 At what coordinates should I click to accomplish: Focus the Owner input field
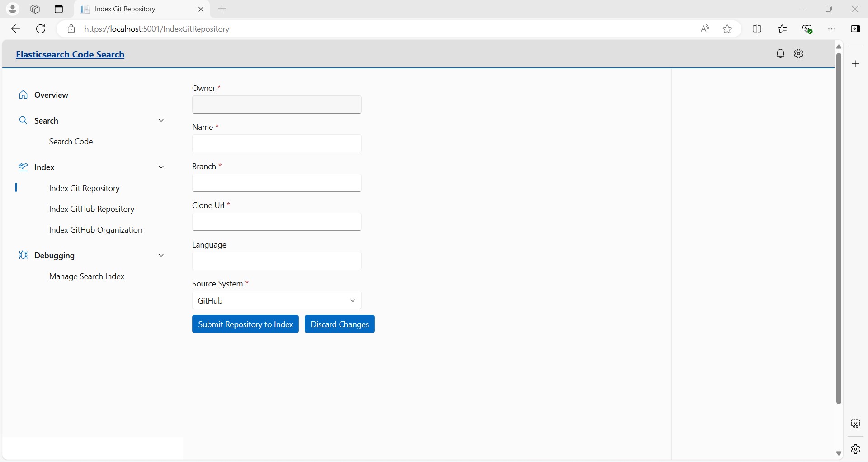coord(277,105)
